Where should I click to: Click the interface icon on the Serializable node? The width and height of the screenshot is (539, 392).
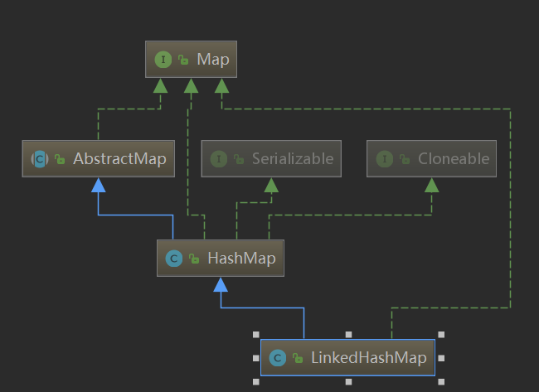point(219,159)
